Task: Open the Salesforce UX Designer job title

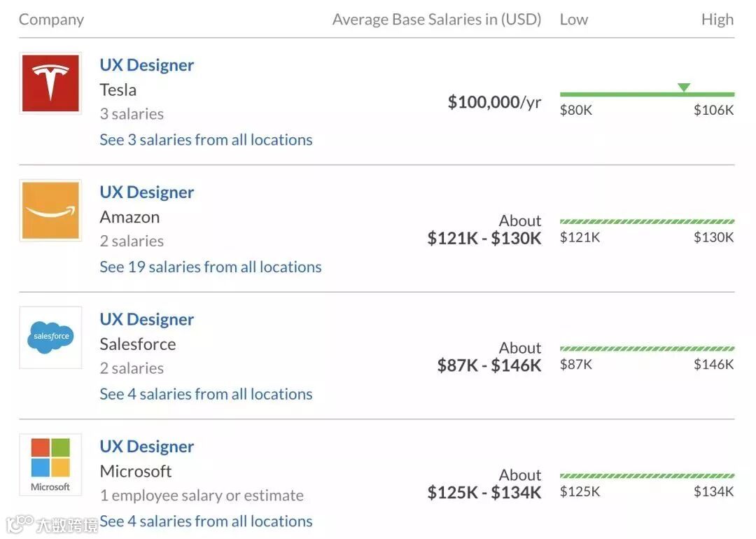Action: tap(147, 319)
